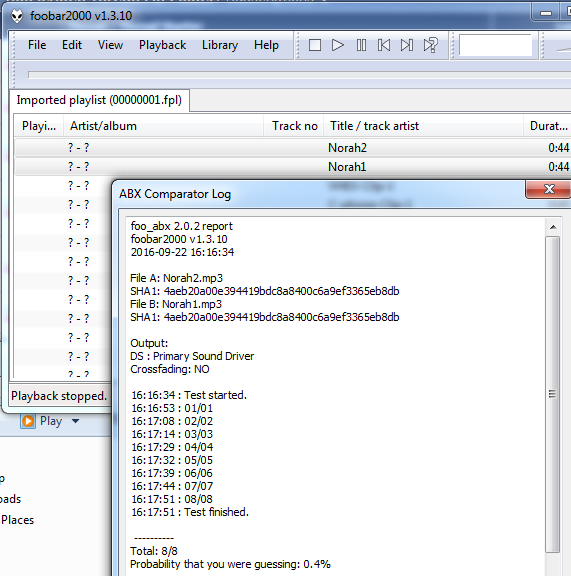Viewport: 571px width, 576px height.
Task: Skip to the next track
Action: point(407,45)
